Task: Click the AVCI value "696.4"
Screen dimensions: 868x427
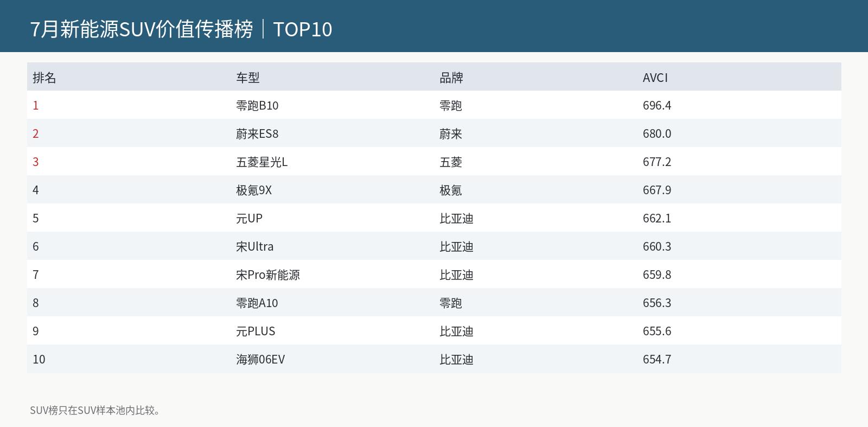Action: pyautogui.click(x=657, y=105)
